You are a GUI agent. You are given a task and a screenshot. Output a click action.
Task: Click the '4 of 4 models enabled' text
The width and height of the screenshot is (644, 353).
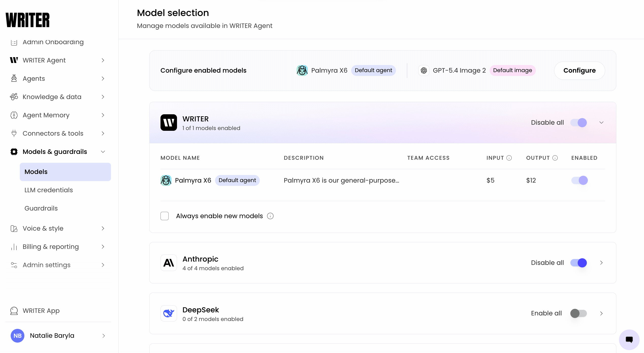(x=213, y=268)
